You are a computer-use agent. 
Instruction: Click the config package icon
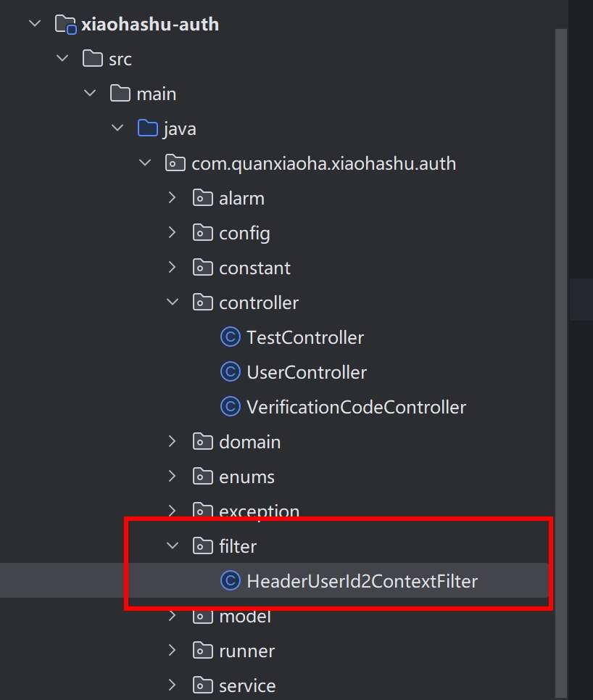[x=202, y=233]
